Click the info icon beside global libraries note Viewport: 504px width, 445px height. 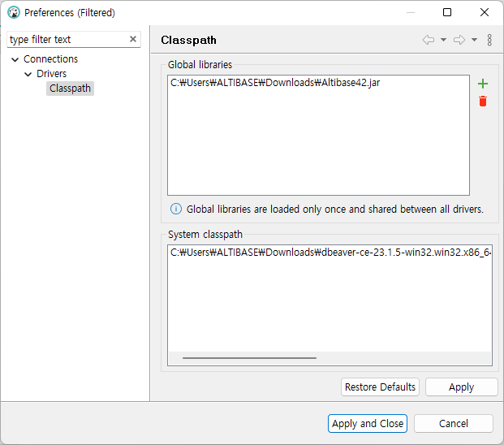click(176, 209)
